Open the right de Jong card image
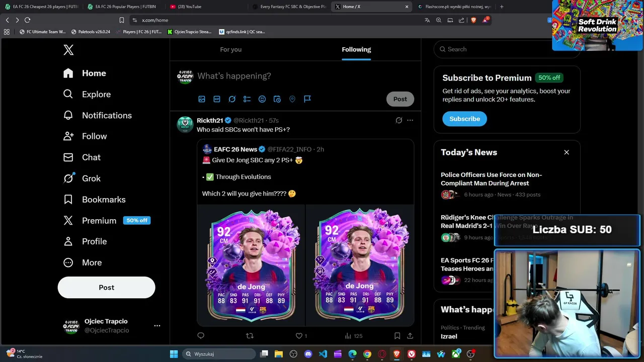The image size is (644, 362). tap(360, 265)
